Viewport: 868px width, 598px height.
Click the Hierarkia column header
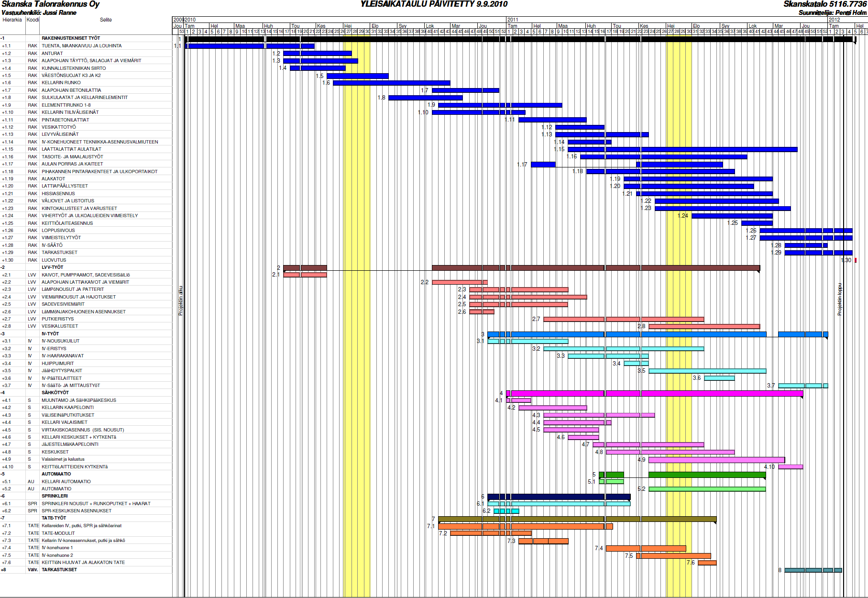12,20
